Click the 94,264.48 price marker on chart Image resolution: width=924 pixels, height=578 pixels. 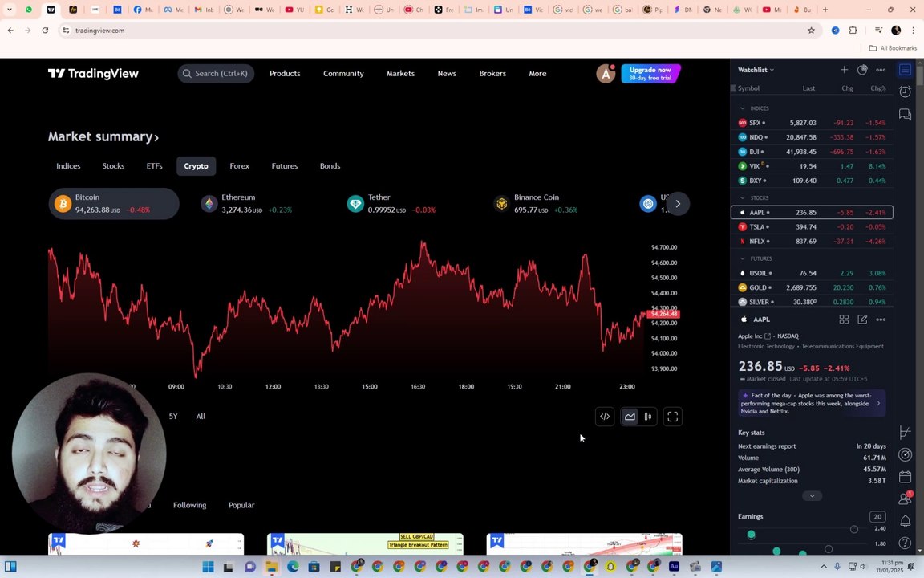point(663,315)
